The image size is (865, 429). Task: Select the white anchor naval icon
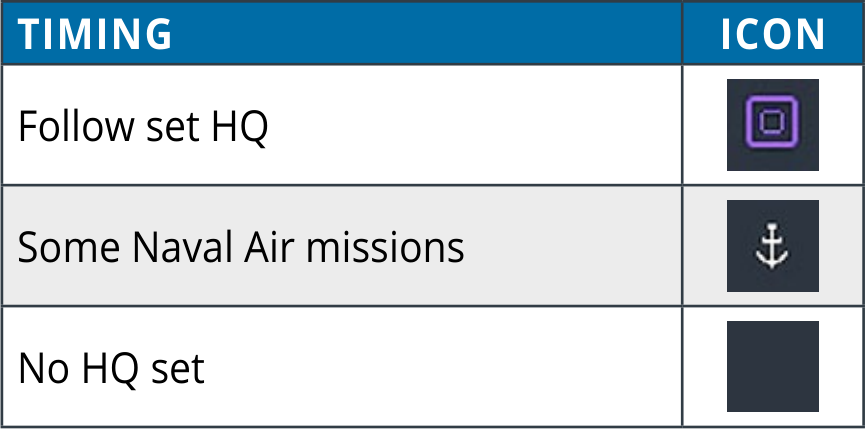pyautogui.click(x=772, y=248)
